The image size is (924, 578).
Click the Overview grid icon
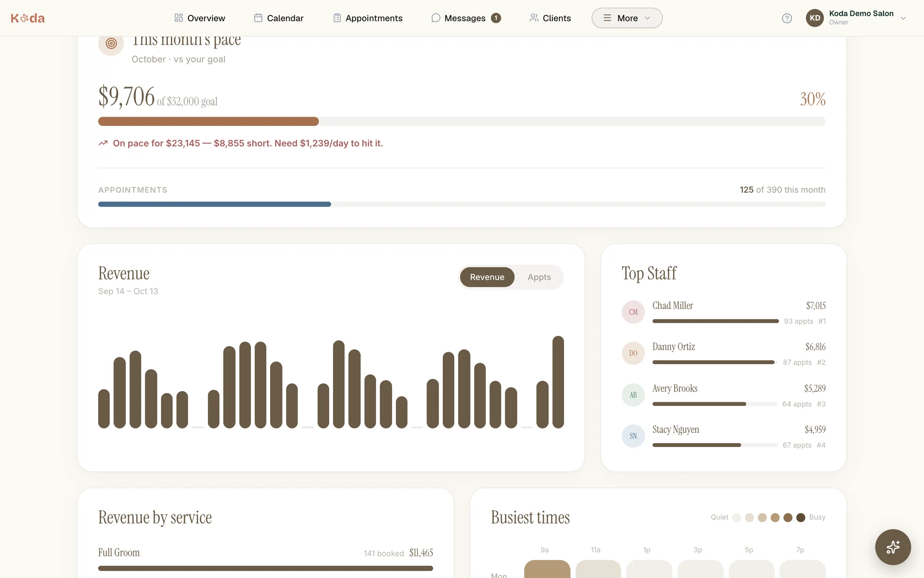click(178, 18)
